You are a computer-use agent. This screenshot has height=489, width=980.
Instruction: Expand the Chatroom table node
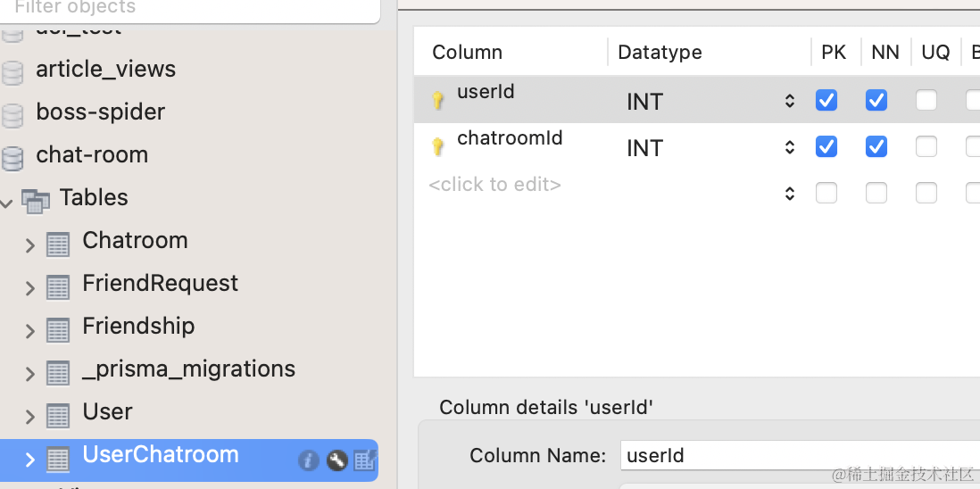[x=29, y=244]
